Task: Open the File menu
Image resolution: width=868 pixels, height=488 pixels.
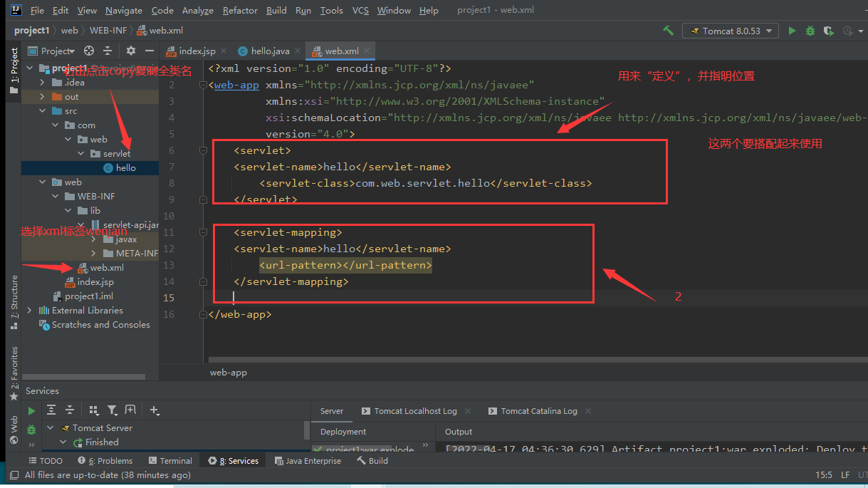Action: 38,10
